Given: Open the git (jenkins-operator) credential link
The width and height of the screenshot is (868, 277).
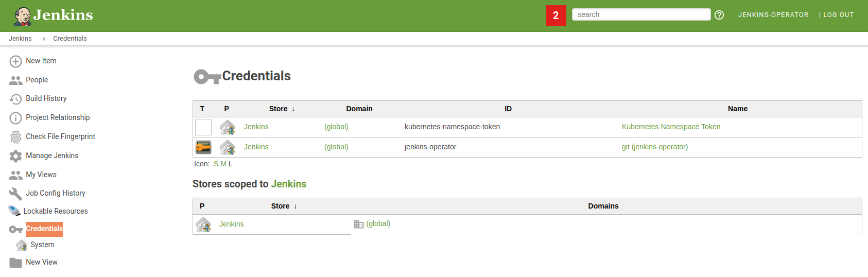Looking at the screenshot, I should pyautogui.click(x=654, y=147).
